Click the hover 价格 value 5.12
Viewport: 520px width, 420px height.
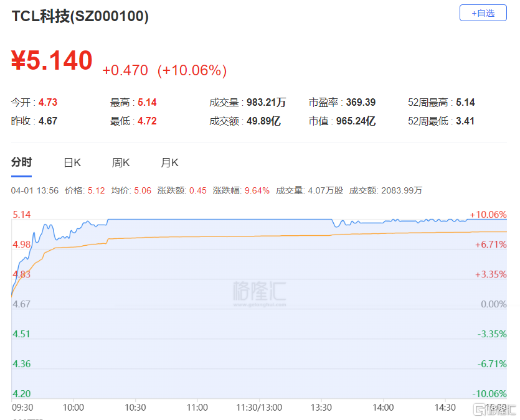pyautogui.click(x=96, y=191)
